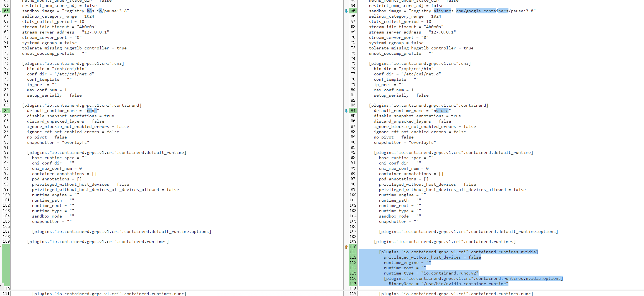Click right pane 'max_conf_num = 1' line
Viewport: 644px width, 296px height.
pyautogui.click(x=394, y=90)
